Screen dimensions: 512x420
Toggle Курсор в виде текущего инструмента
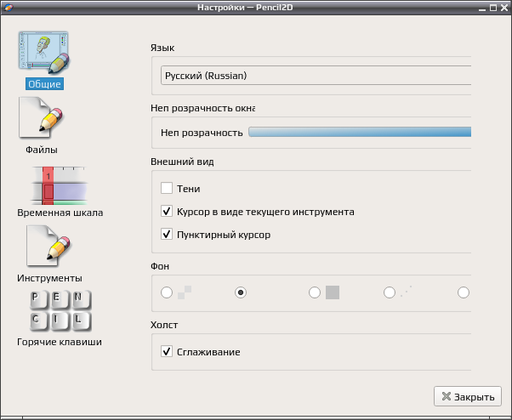click(x=167, y=211)
